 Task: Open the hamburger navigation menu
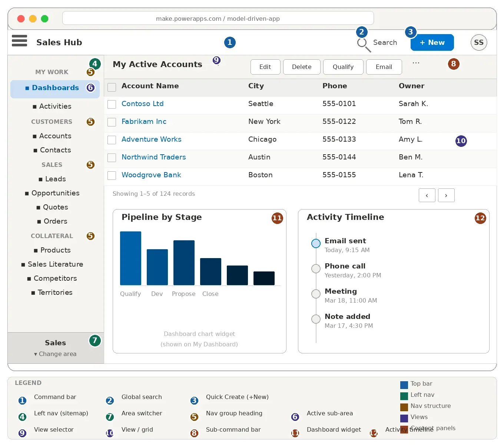tap(19, 40)
